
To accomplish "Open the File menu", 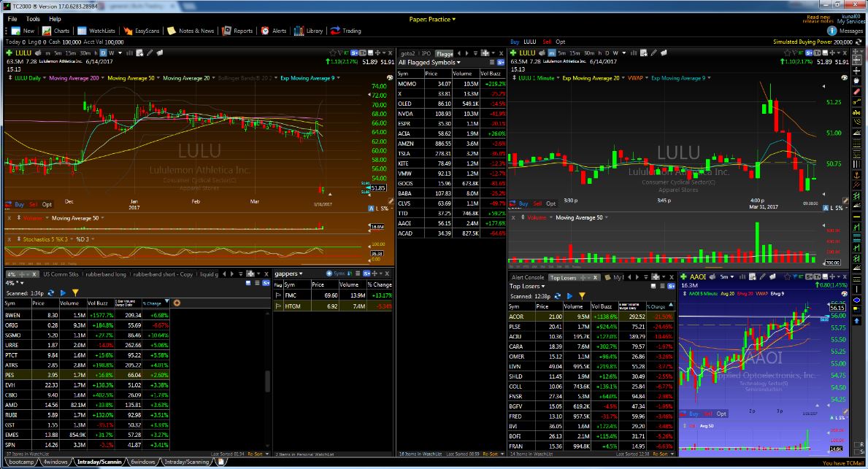I will [12, 19].
